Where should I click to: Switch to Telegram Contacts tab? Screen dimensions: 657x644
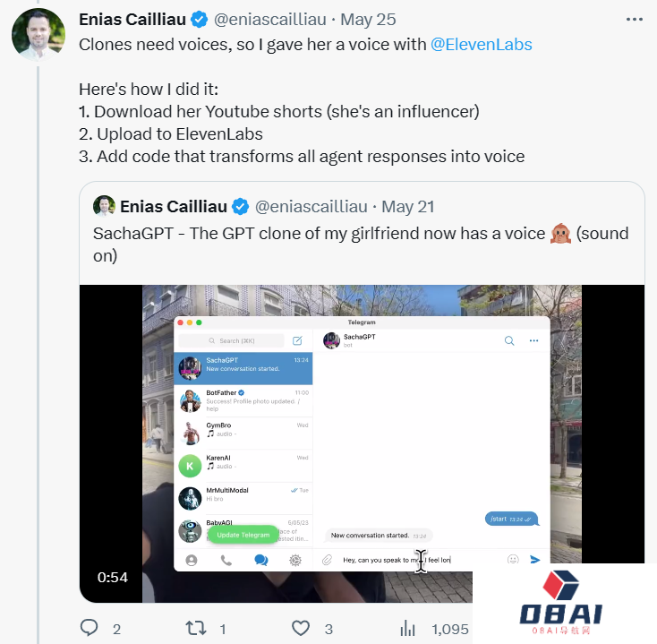coord(191,561)
